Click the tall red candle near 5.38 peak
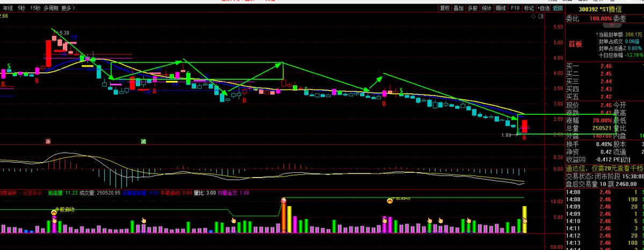This screenshot has height=250, width=644. (48, 53)
